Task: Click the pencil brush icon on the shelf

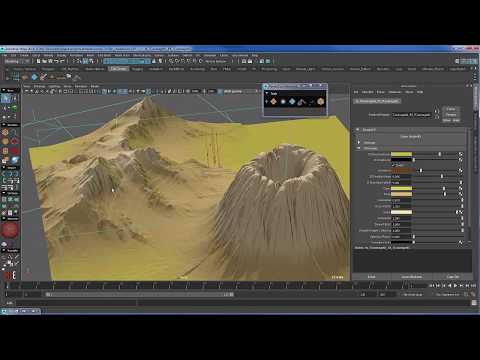Action: click(43, 77)
